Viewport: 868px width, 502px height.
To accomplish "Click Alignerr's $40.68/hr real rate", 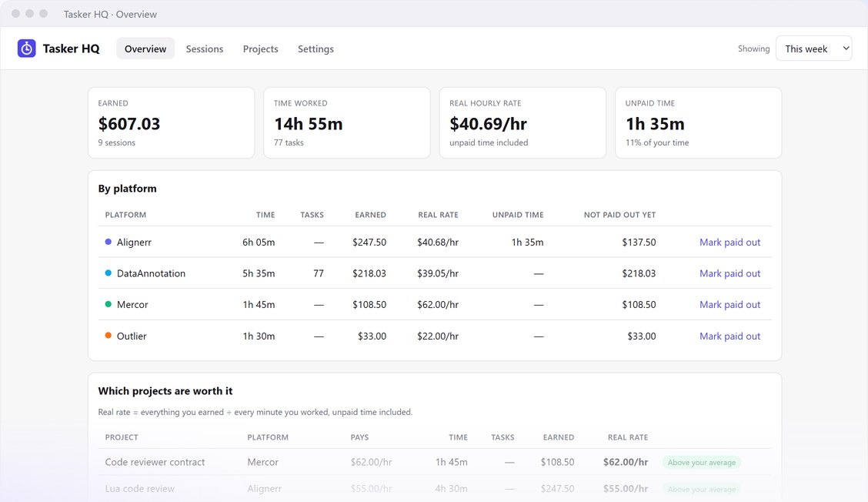I will pyautogui.click(x=438, y=242).
